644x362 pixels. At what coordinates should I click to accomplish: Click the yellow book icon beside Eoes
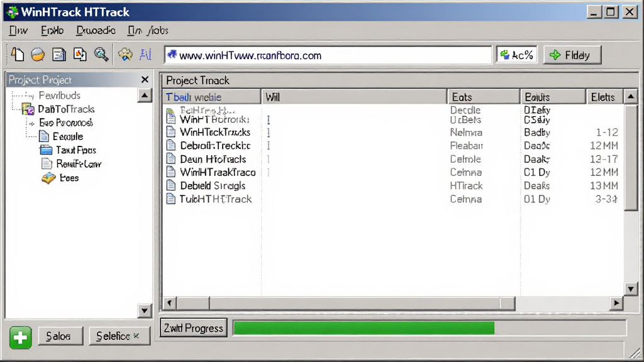[x=48, y=178]
